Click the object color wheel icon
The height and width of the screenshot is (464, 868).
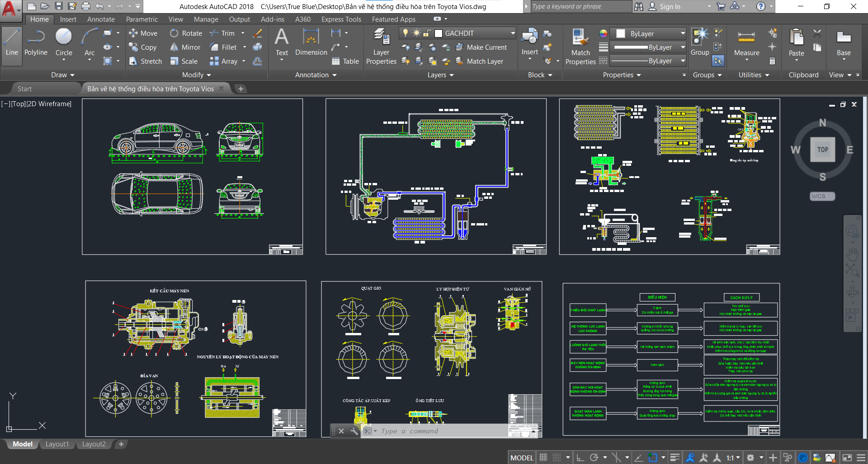603,33
